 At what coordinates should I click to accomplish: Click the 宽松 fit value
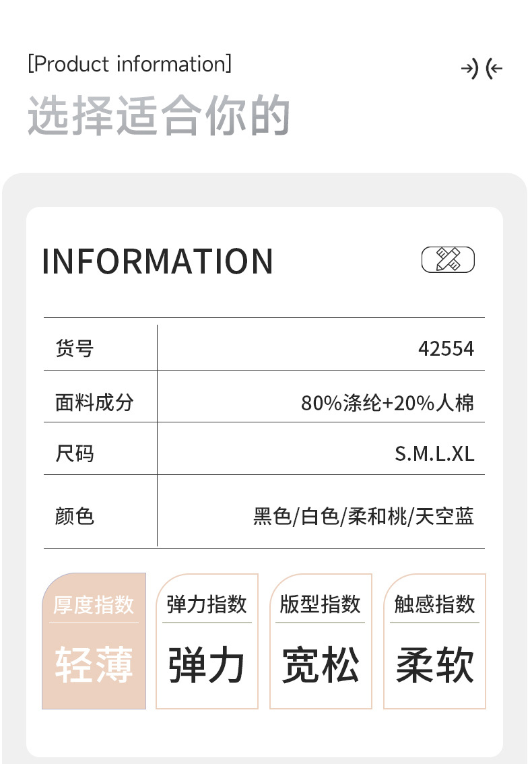pyautogui.click(x=321, y=664)
